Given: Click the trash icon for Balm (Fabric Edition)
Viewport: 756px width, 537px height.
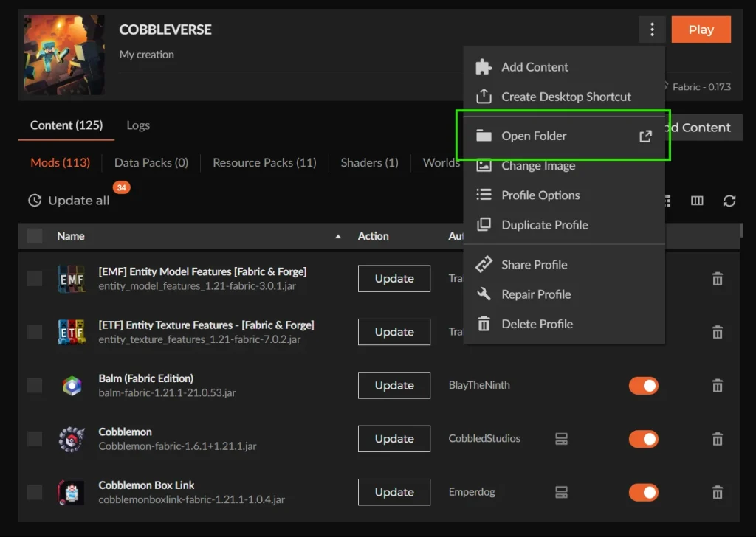Looking at the screenshot, I should (717, 386).
